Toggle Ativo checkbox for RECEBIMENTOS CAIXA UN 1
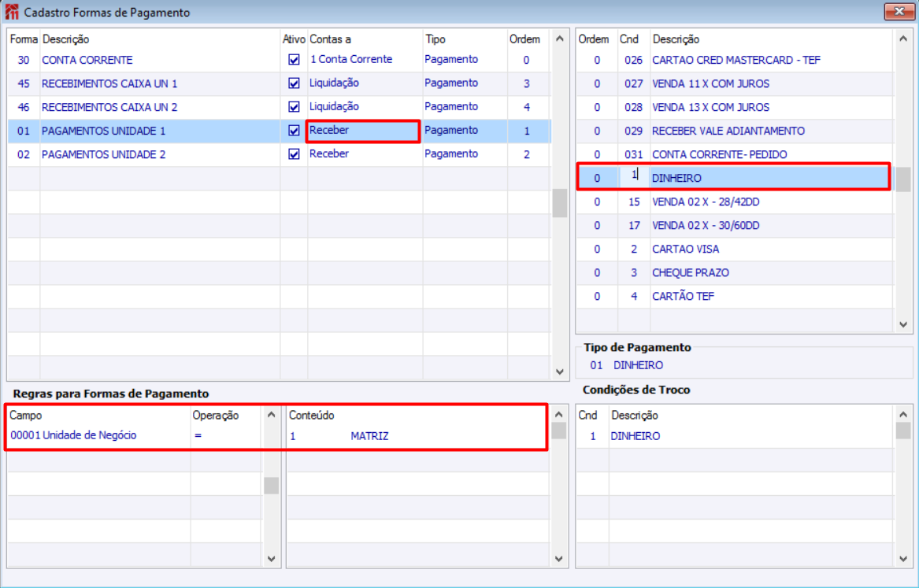Viewport: 919px width, 588px height. pyautogui.click(x=295, y=83)
